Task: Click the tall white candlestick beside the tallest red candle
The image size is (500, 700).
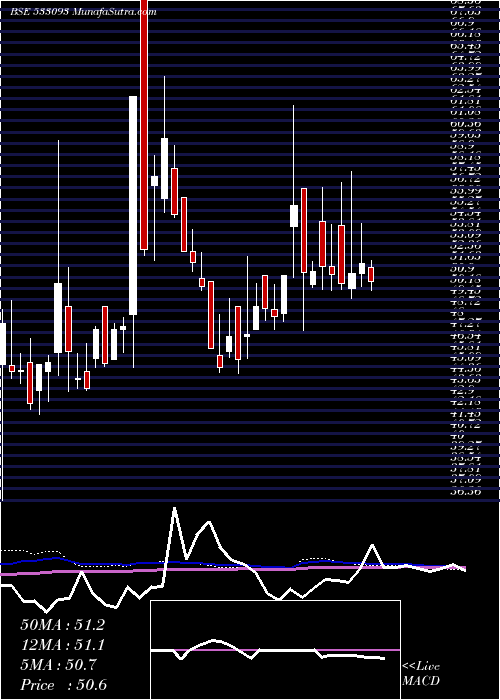Action: click(x=133, y=205)
